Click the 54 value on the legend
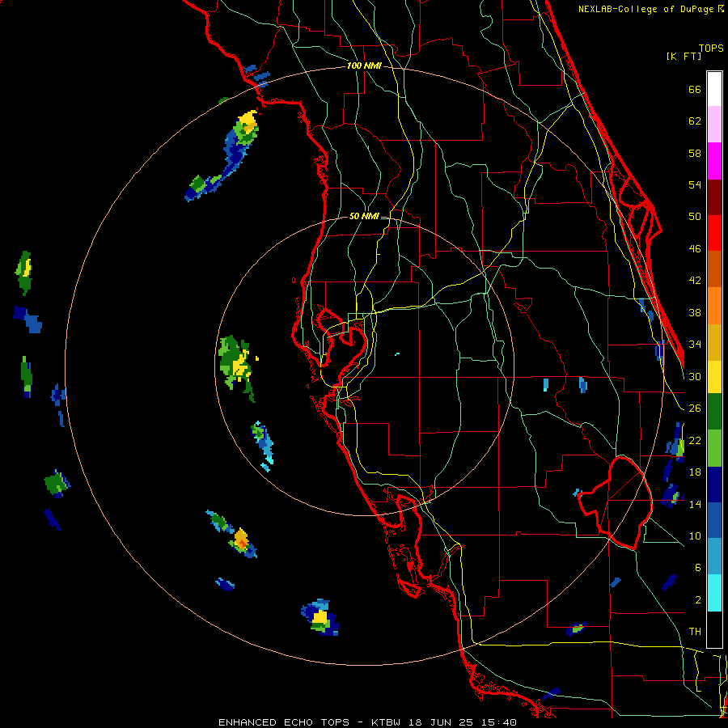 coord(695,184)
